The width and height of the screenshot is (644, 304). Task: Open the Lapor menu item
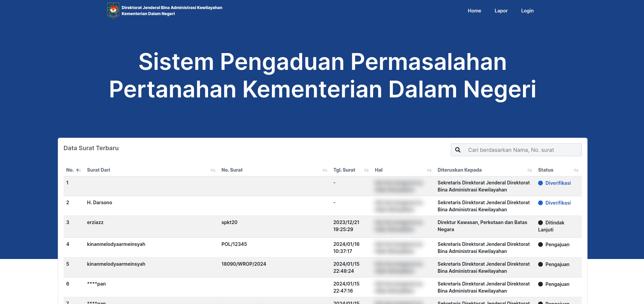[501, 11]
